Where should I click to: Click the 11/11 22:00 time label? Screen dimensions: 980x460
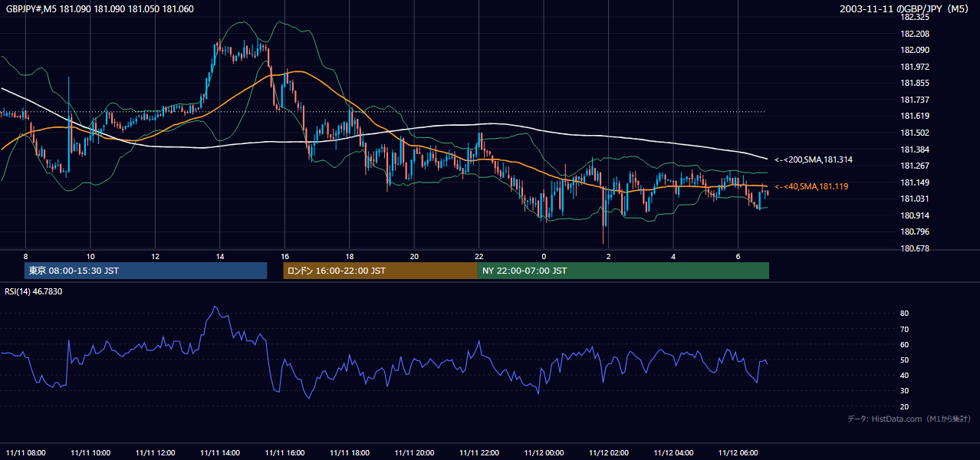click(479, 452)
